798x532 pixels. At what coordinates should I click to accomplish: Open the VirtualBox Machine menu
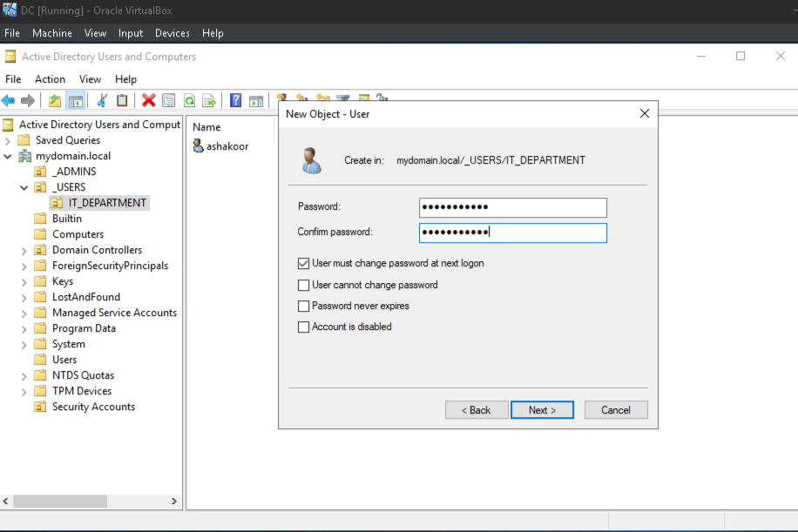52,33
